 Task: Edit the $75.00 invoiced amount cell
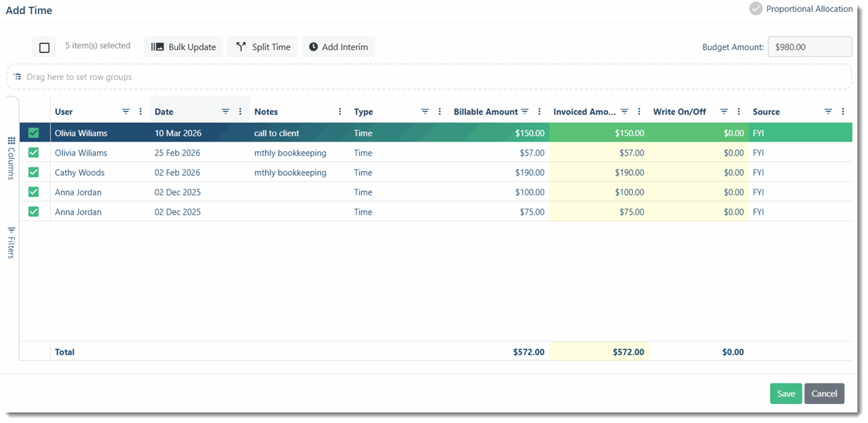click(x=599, y=212)
